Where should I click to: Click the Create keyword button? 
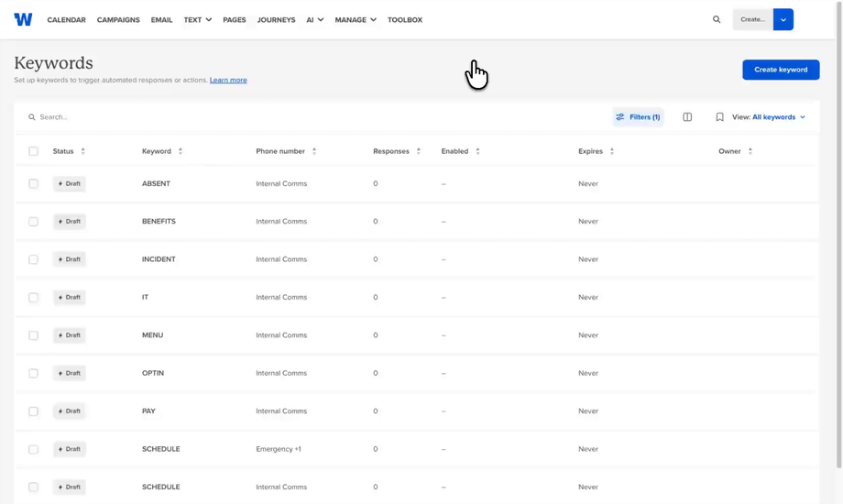781,70
